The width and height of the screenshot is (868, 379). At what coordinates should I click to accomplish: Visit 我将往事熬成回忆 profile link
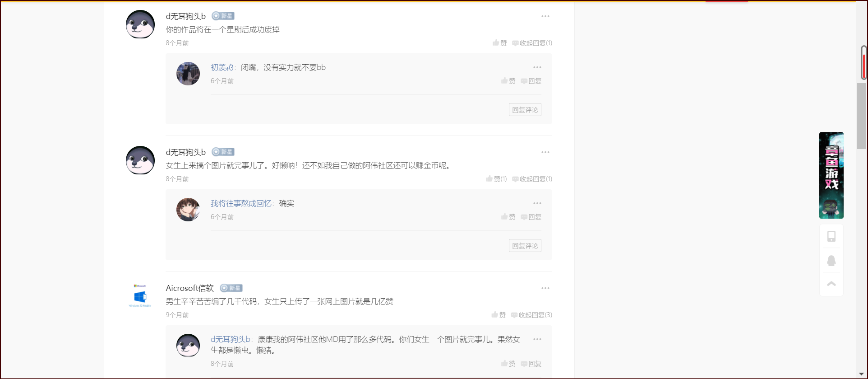(241, 203)
